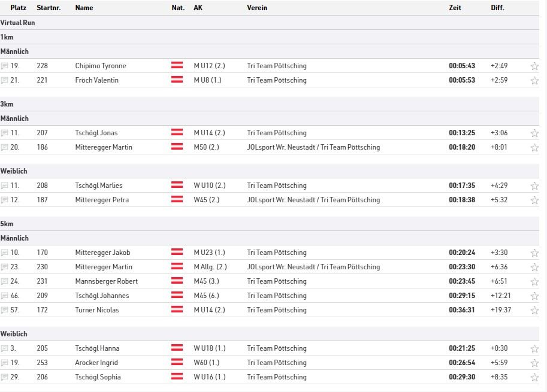The height and width of the screenshot is (392, 547).
Task: Open comment icon for Mitteregger Petra
Action: click(x=4, y=200)
